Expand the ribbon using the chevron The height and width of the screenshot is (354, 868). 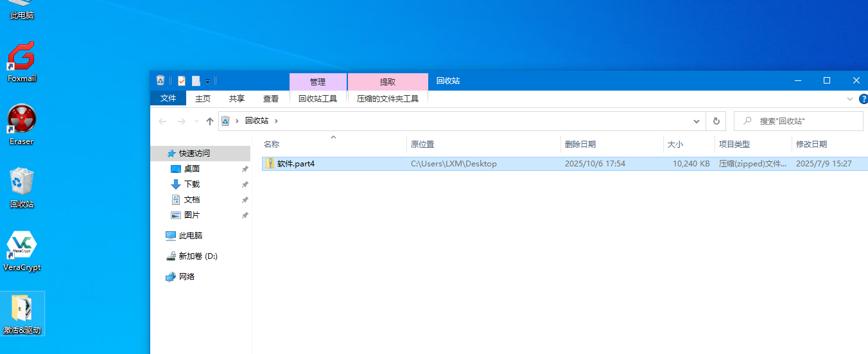coord(850,99)
